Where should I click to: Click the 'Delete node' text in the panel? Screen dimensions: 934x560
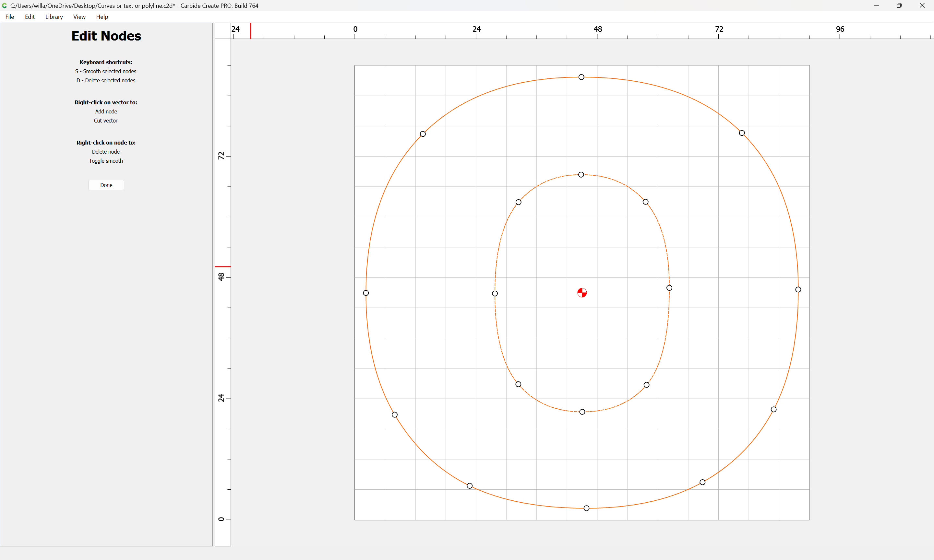coord(106,152)
